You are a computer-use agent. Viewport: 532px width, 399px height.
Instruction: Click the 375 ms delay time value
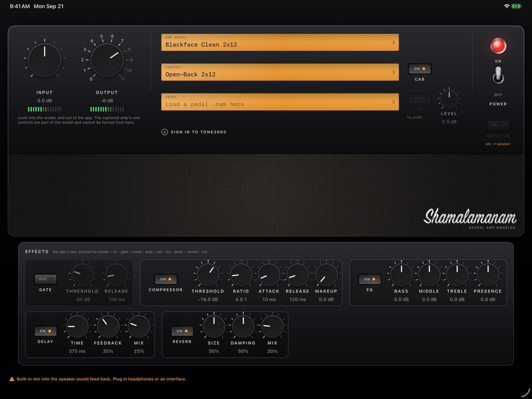(77, 351)
